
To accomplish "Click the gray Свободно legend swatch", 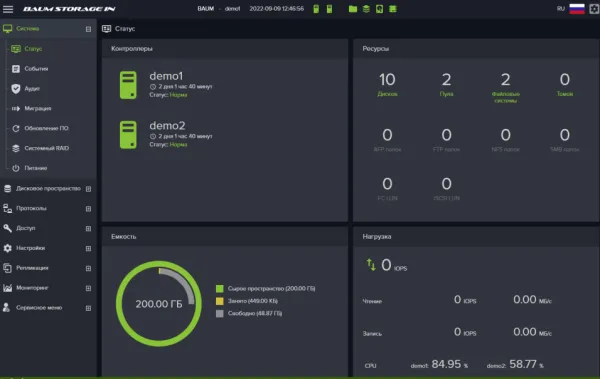I will (x=220, y=314).
